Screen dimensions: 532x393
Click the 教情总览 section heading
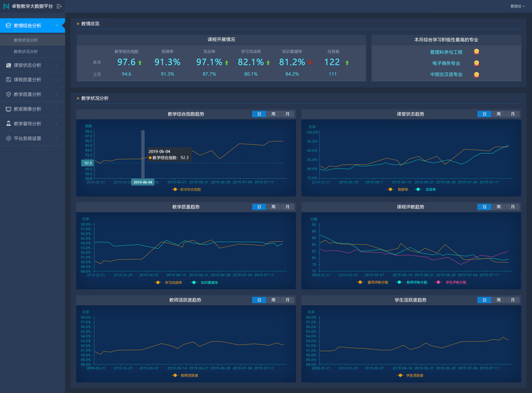point(90,24)
